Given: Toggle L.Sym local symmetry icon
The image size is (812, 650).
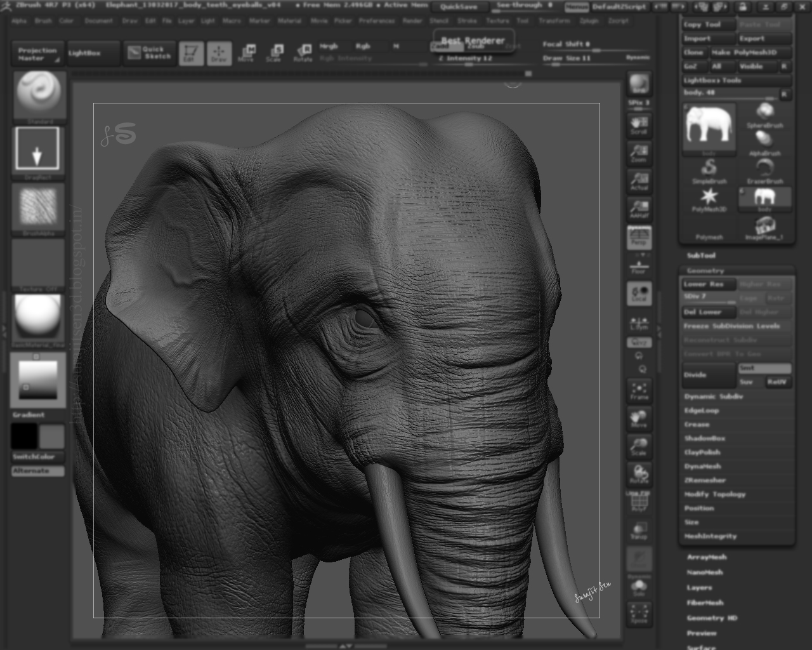Looking at the screenshot, I should (639, 323).
